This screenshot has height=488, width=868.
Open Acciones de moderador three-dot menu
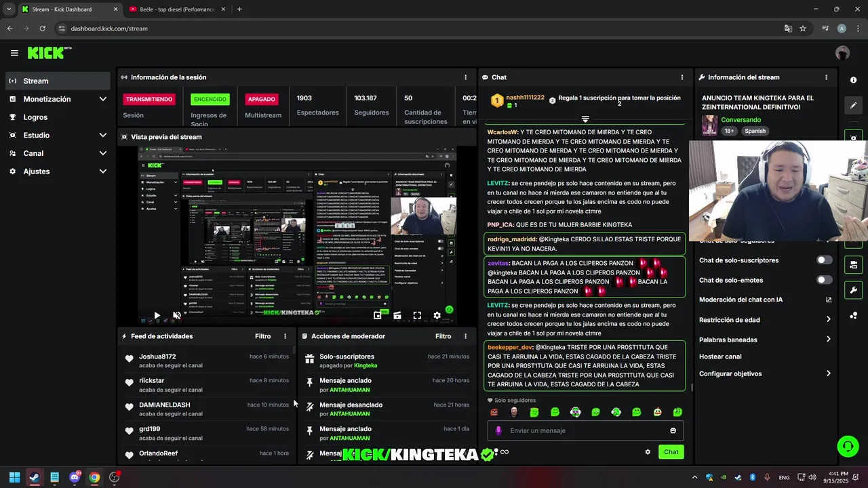[x=465, y=336]
